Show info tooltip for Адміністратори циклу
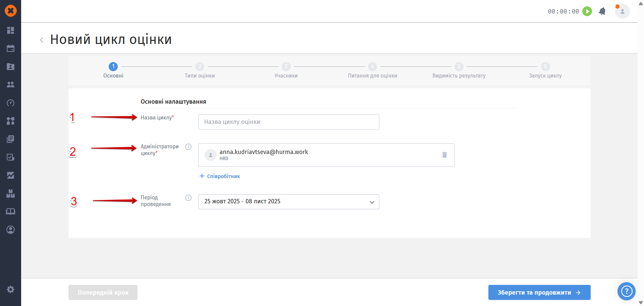 coord(189,147)
